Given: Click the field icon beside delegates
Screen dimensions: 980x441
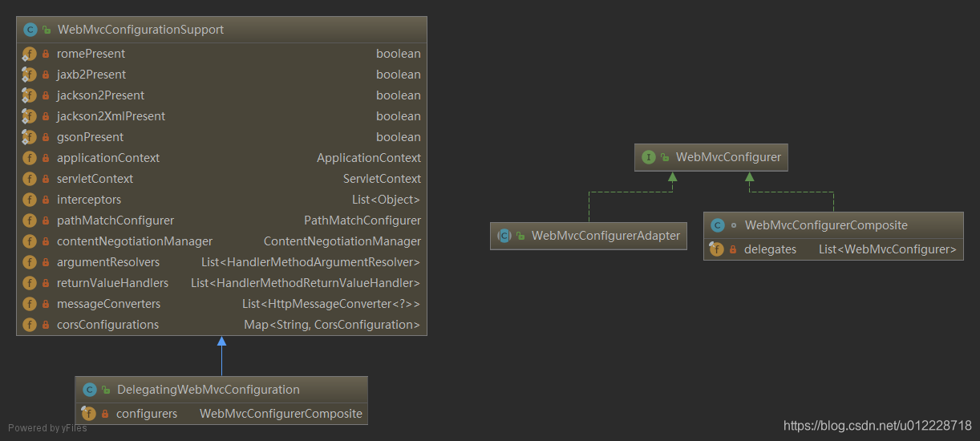Looking at the screenshot, I should coord(717,249).
